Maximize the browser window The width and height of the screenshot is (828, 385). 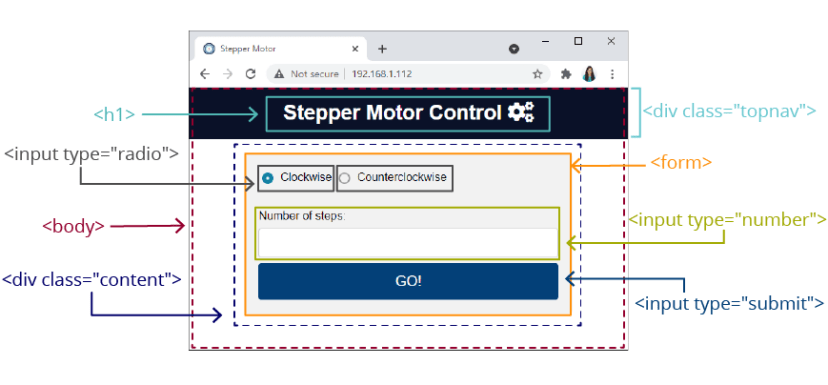tap(578, 41)
